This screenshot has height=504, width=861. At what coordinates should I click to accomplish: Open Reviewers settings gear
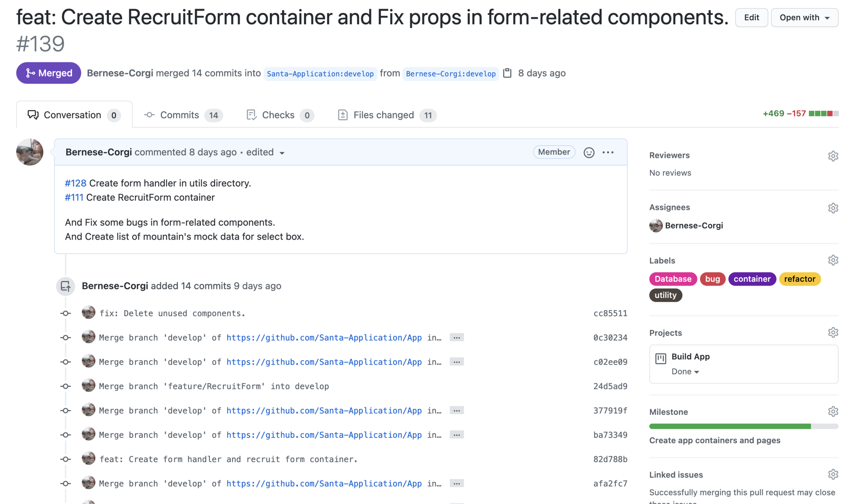click(x=833, y=156)
